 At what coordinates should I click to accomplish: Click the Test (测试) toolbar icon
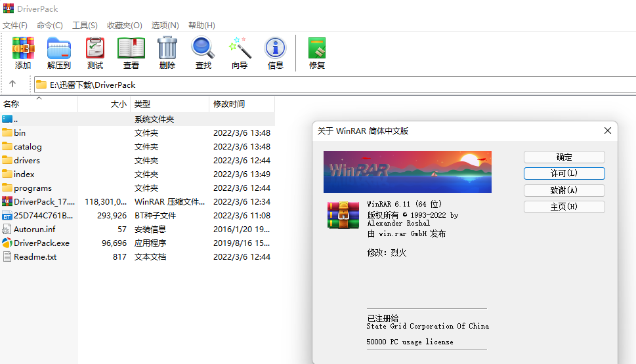[x=95, y=48]
